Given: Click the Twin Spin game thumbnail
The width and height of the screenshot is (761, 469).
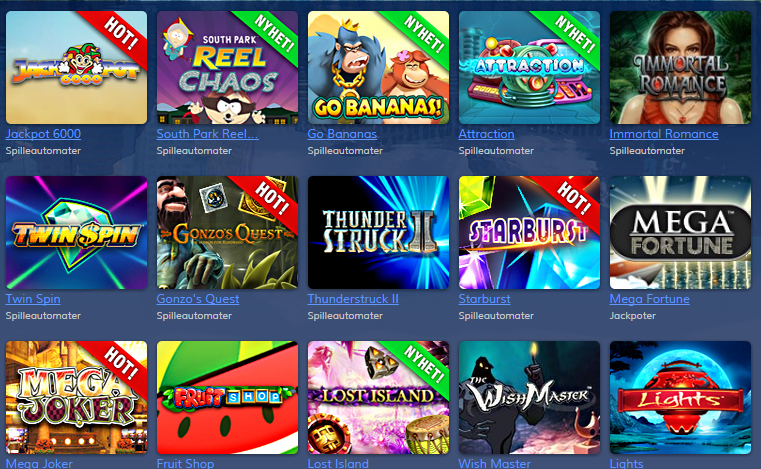Looking at the screenshot, I should (x=76, y=233).
